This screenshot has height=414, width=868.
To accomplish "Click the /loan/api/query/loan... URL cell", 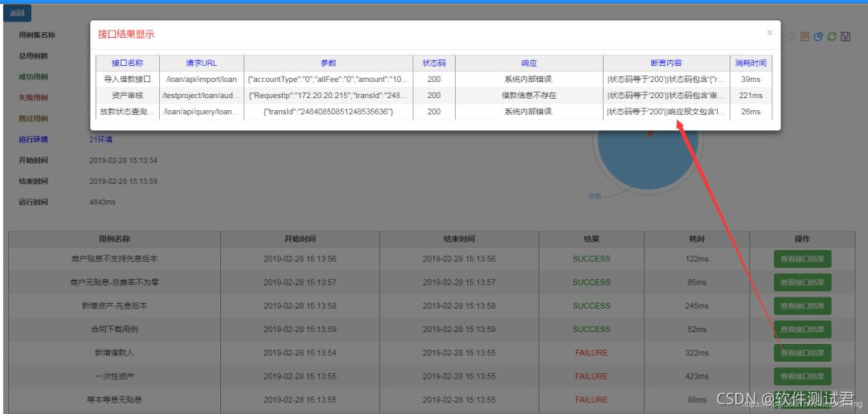I will coord(202,111).
